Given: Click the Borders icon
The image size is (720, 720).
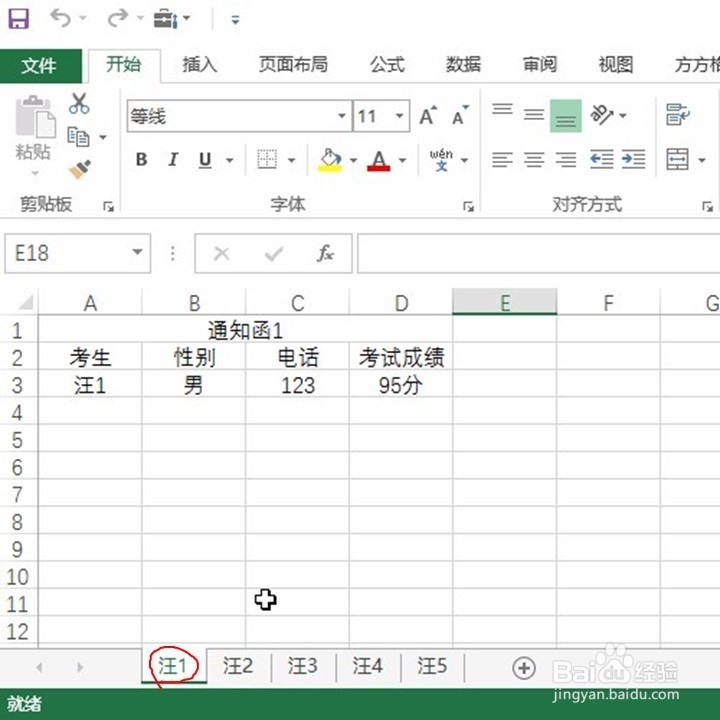Looking at the screenshot, I should [x=267, y=160].
